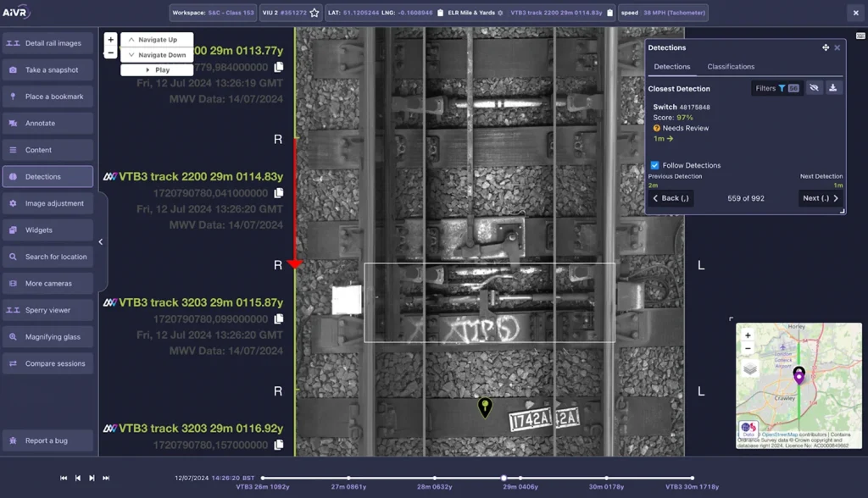Place a bookmark on the rail image
This screenshot has height=498, width=868.
(47, 96)
